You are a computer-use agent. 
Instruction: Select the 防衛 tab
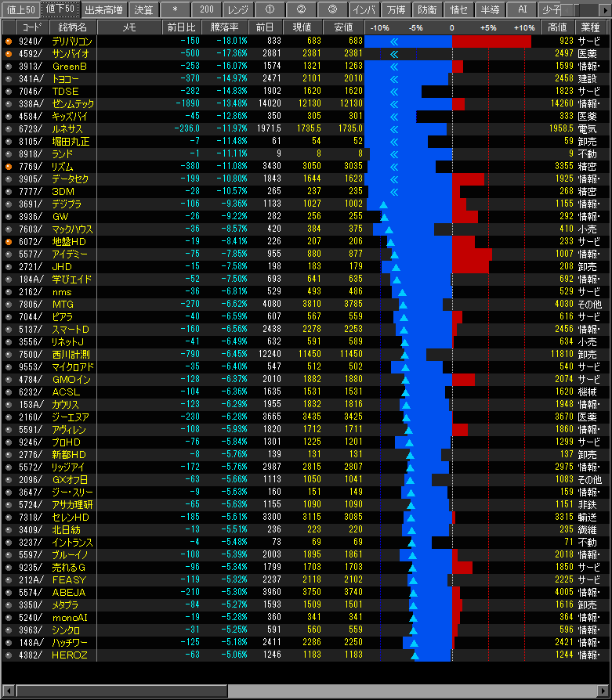pos(427,9)
